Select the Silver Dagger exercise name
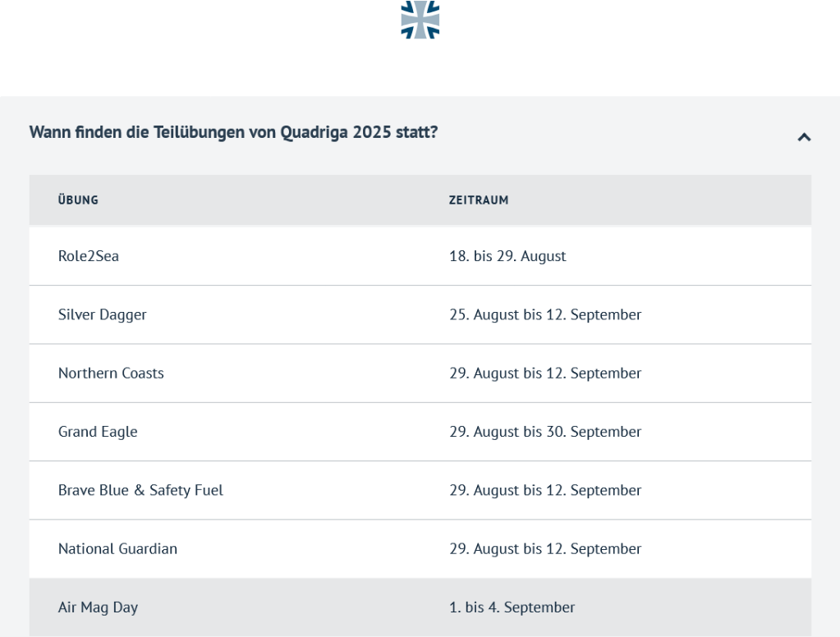The image size is (840, 637). 103,314
